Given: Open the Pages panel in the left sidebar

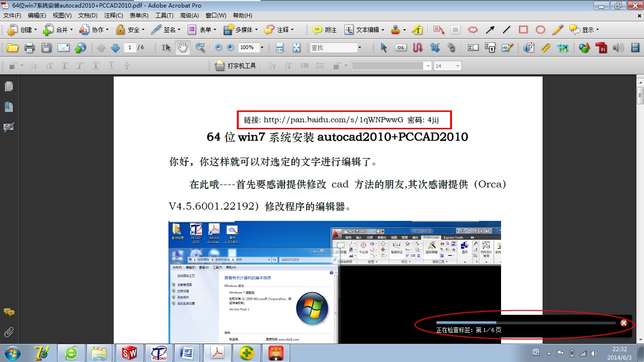Looking at the screenshot, I should tap(9, 86).
